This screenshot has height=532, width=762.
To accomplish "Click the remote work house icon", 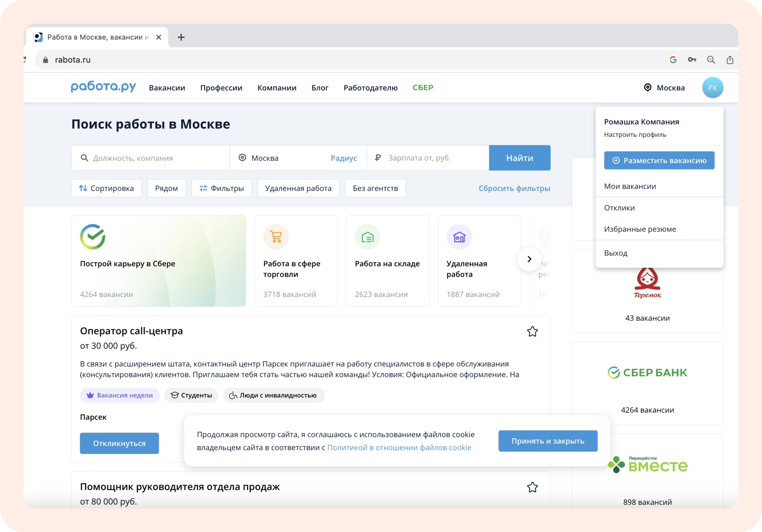I will [x=459, y=237].
